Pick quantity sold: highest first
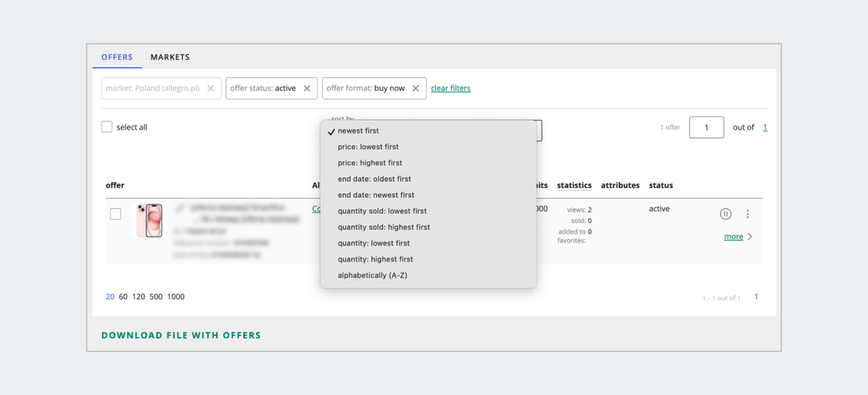This screenshot has height=395, width=868. click(383, 227)
